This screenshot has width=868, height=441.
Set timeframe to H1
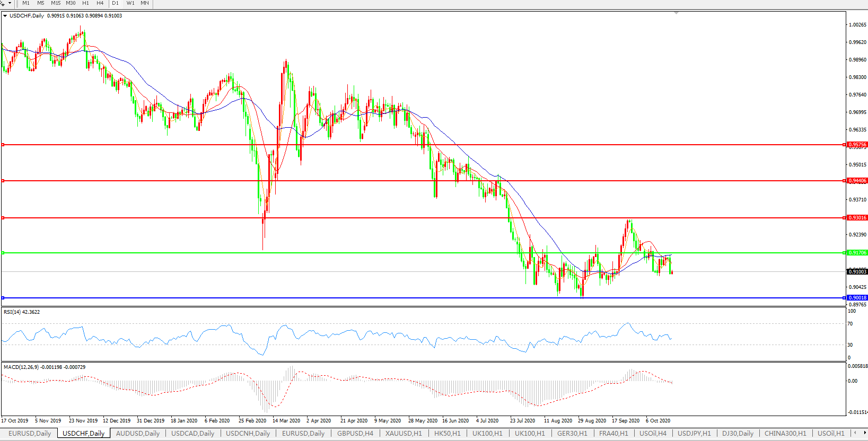click(86, 3)
